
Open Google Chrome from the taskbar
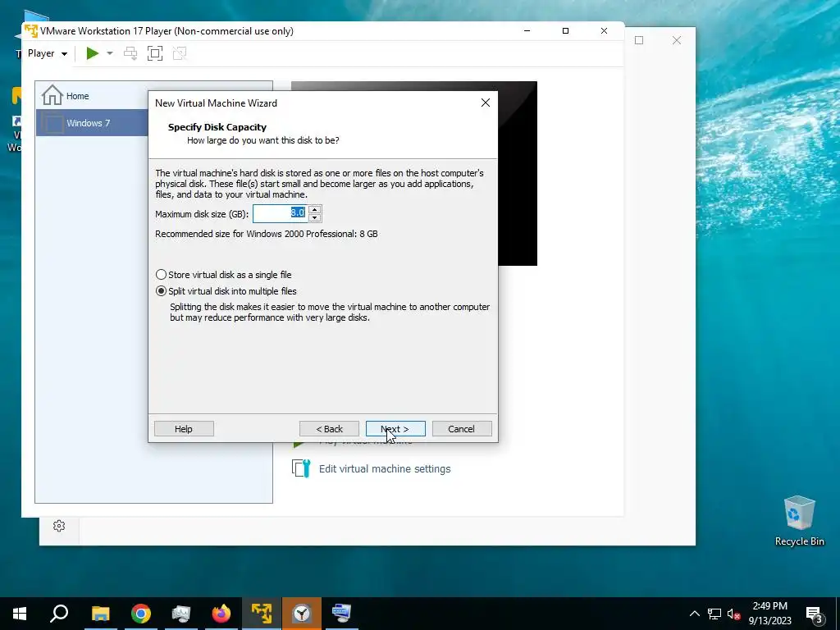(141, 614)
